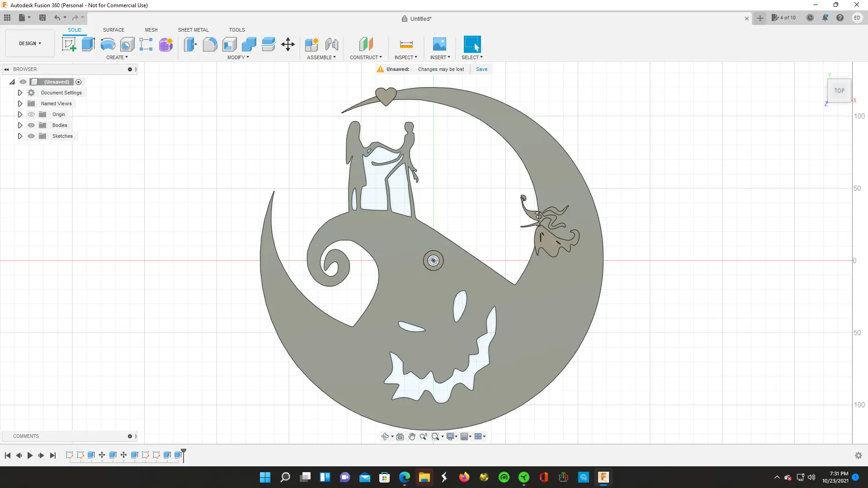Collapse the unsaved root component tree
This screenshot has height=488, width=868.
coord(12,82)
